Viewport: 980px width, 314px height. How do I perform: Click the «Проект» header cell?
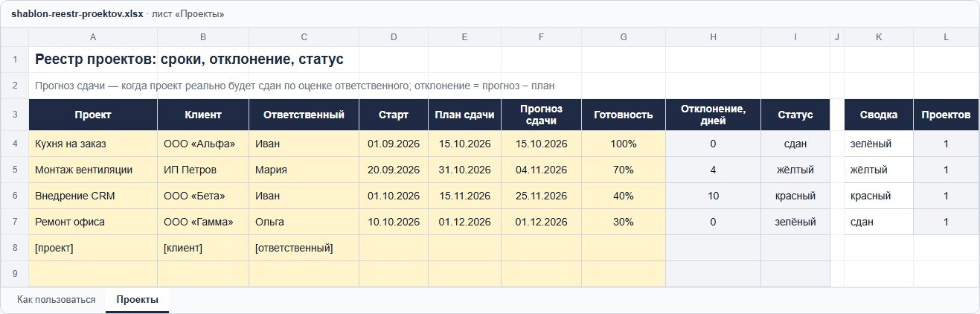(93, 115)
